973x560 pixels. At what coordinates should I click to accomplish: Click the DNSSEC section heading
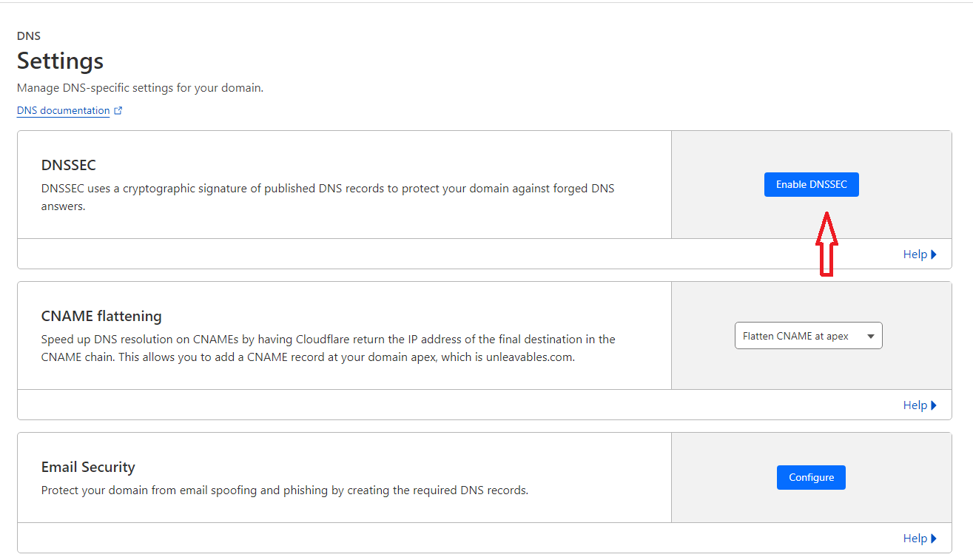68,165
